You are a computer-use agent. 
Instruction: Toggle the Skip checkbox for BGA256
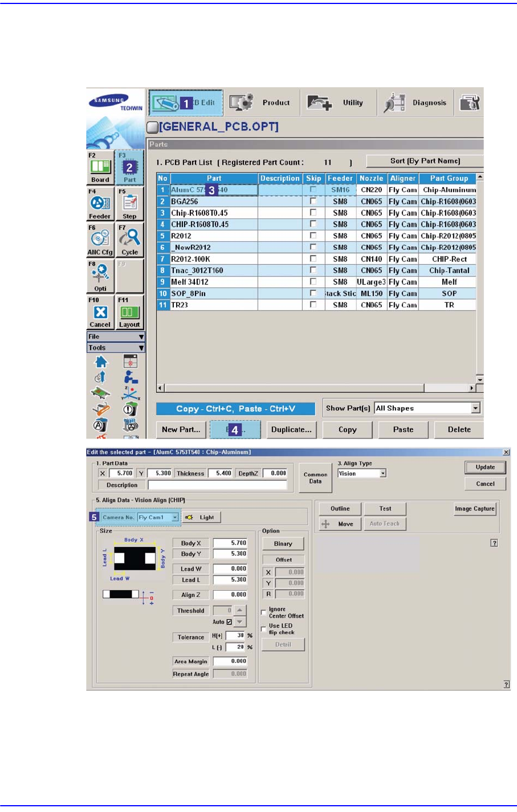[x=313, y=201]
